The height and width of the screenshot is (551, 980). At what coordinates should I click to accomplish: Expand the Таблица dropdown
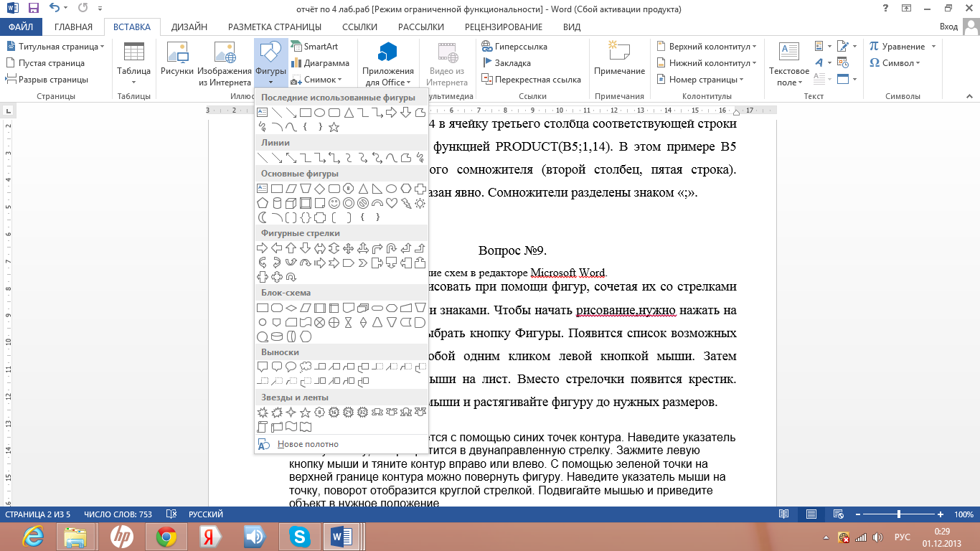coord(133,63)
